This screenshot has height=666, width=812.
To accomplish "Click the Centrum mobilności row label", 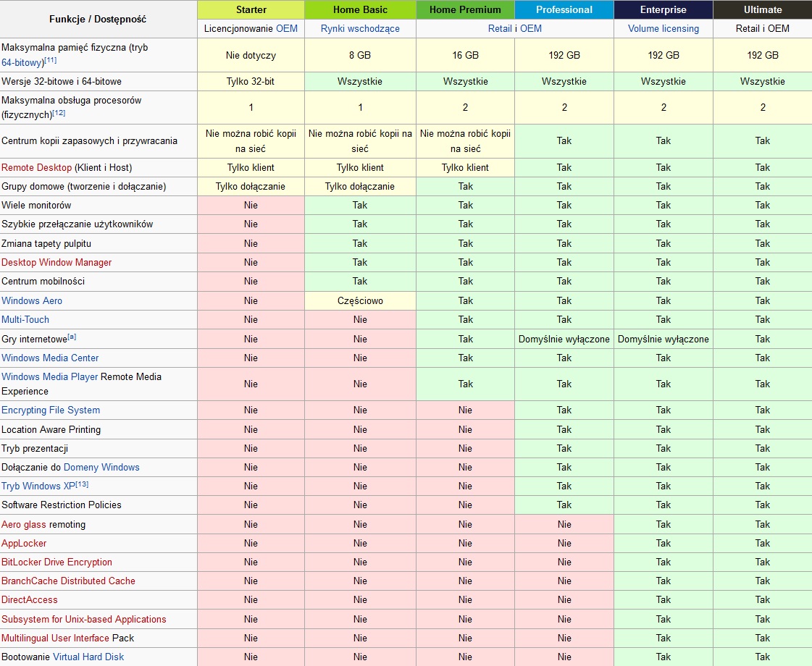I will coord(43,282).
